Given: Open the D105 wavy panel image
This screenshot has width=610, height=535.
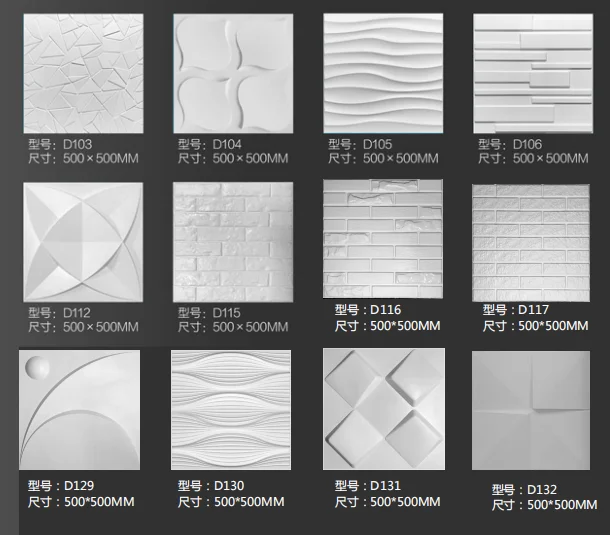Looking at the screenshot, I should (383, 74).
